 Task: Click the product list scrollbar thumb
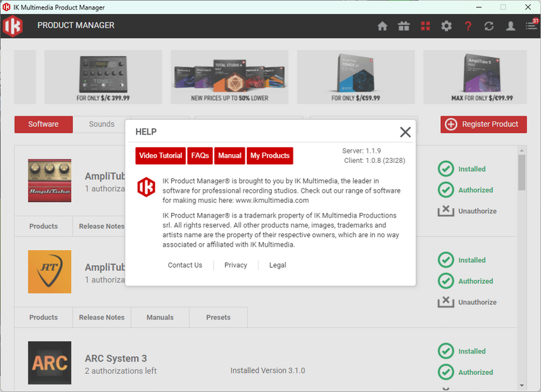pyautogui.click(x=521, y=172)
